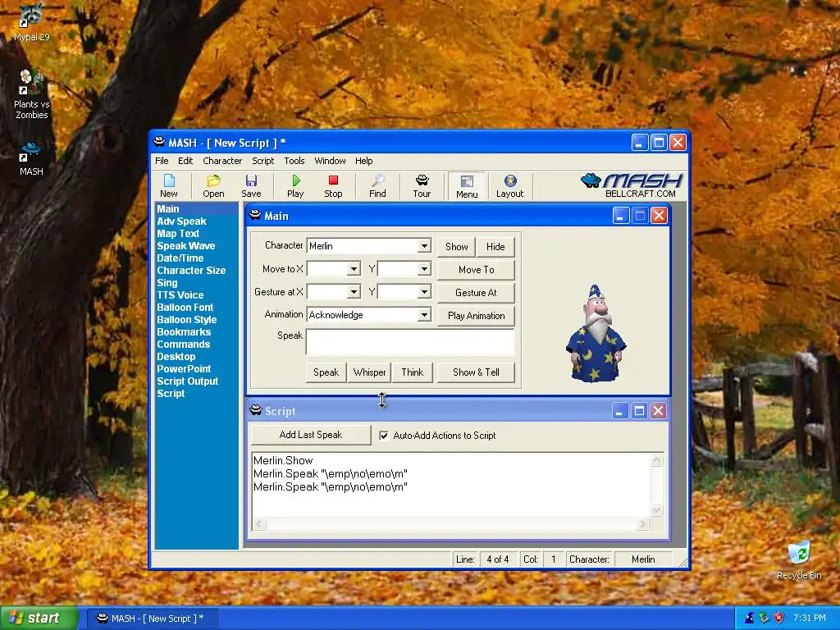This screenshot has width=840, height=630.
Task: Open a script file via Open icon
Action: coord(213,186)
